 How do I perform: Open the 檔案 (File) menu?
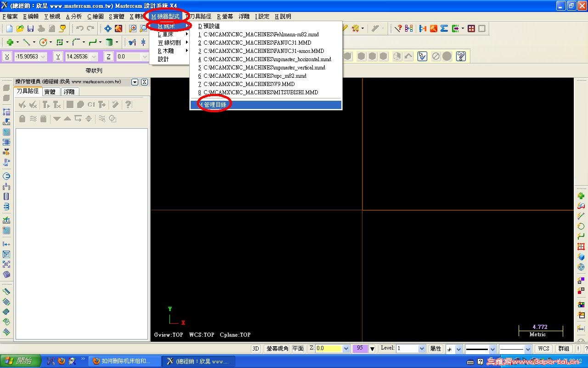coord(10,17)
